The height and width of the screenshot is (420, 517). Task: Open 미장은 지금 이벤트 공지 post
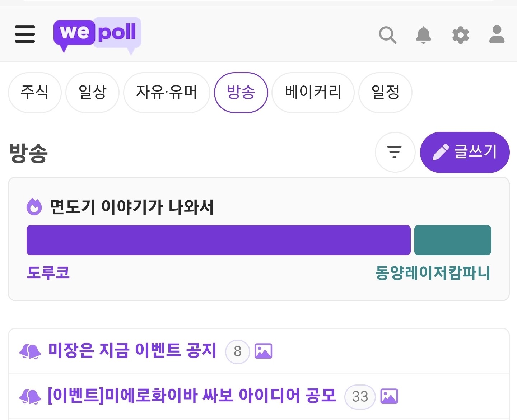[x=132, y=351]
